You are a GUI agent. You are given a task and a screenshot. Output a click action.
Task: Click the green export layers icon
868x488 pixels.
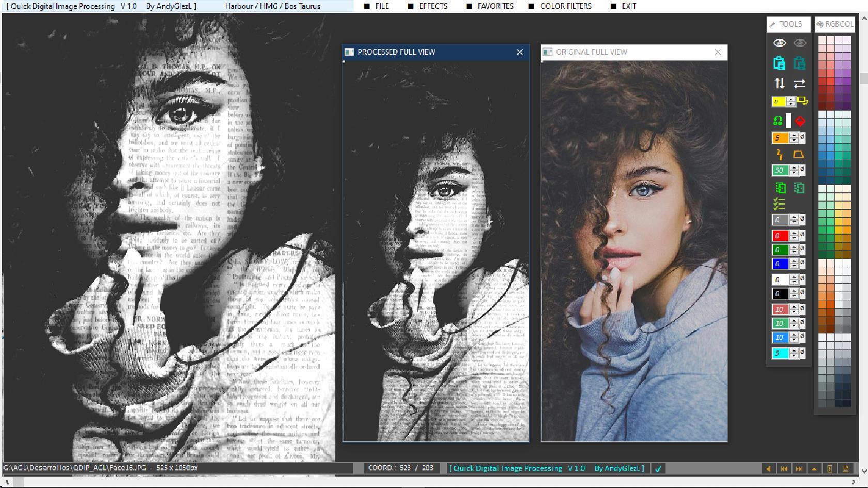pyautogui.click(x=780, y=188)
